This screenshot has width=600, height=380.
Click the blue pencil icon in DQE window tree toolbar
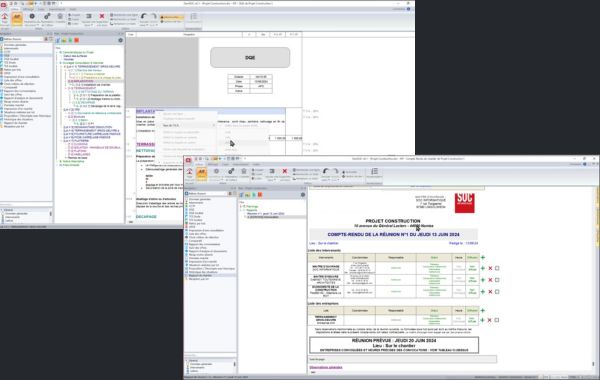point(58,40)
